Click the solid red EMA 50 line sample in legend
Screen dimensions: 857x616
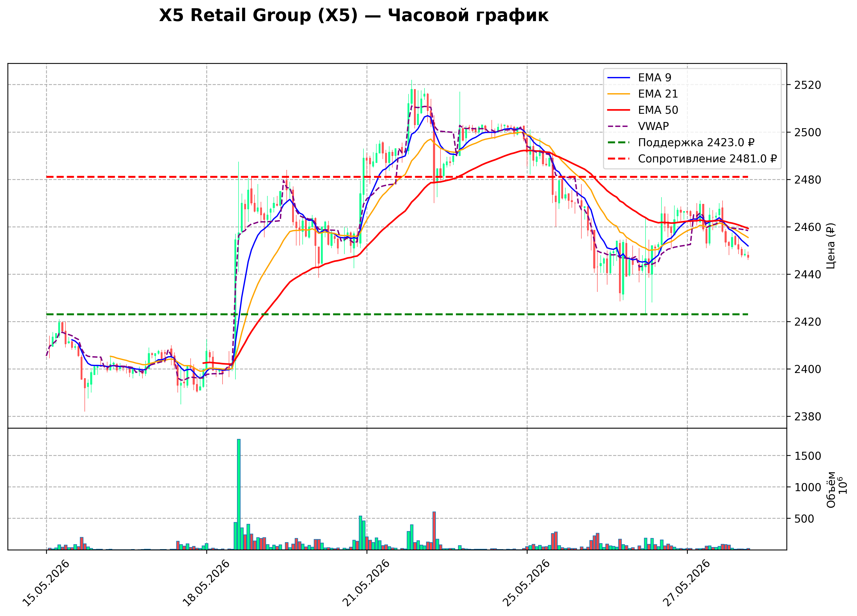point(618,110)
